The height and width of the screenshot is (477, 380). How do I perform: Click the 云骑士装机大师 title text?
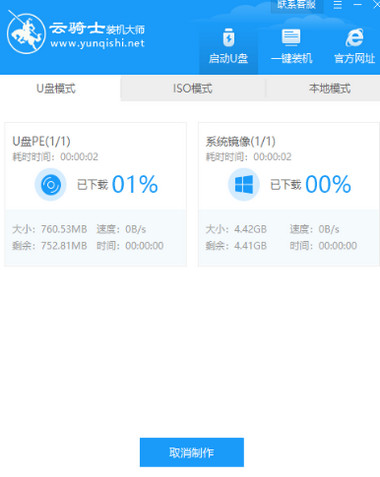[97, 29]
